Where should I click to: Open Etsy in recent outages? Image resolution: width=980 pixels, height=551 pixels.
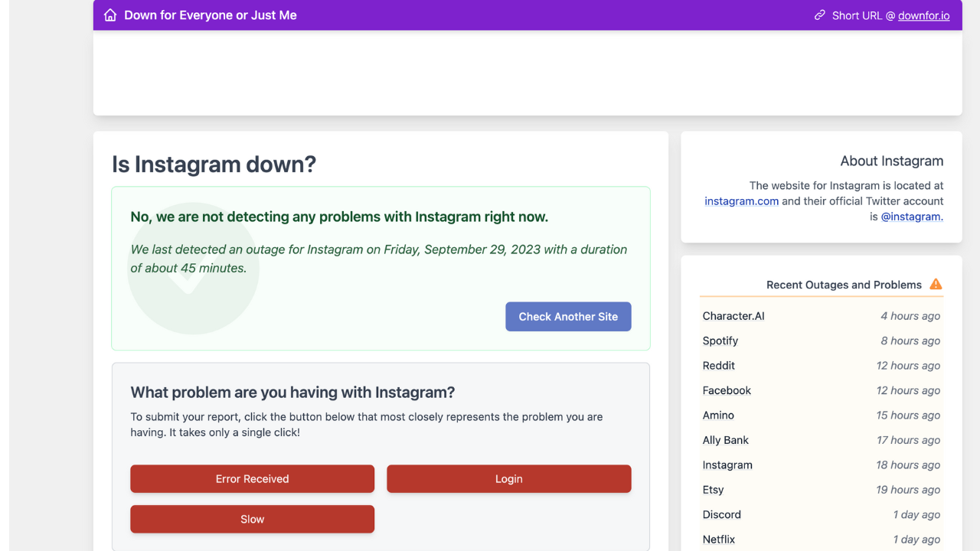713,490
